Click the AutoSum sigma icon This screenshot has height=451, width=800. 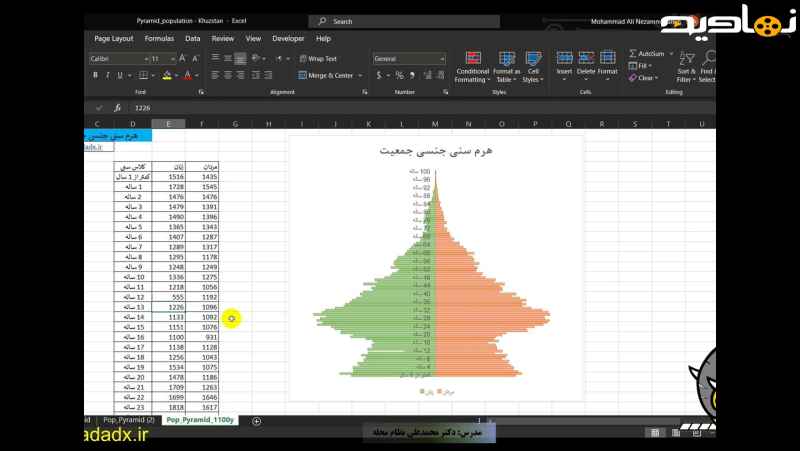[633, 53]
